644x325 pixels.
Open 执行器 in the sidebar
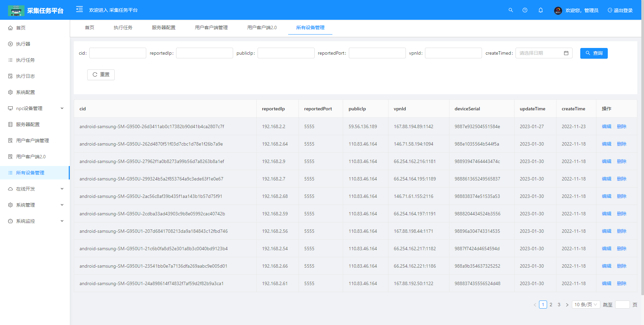click(35, 44)
